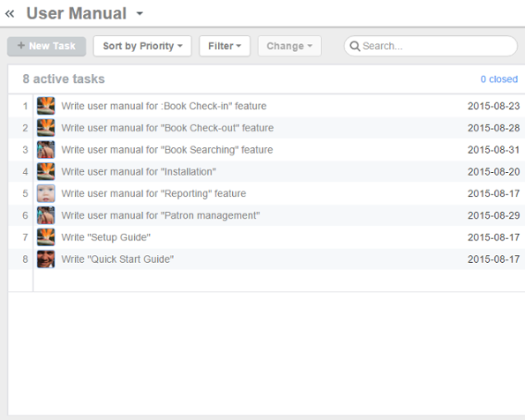The image size is (525, 420).
Task: Click the search magnifier icon
Action: (355, 46)
